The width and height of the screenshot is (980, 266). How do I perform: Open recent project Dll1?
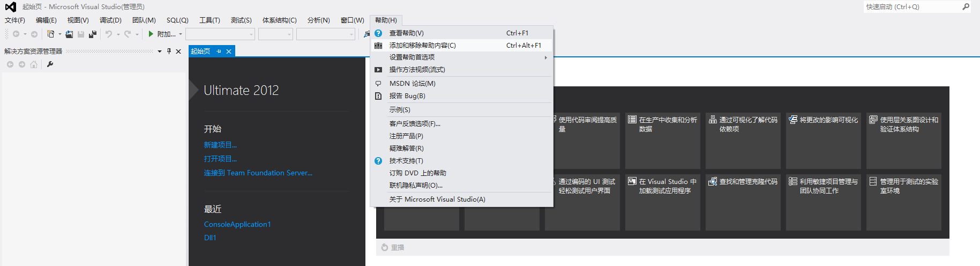(x=210, y=238)
